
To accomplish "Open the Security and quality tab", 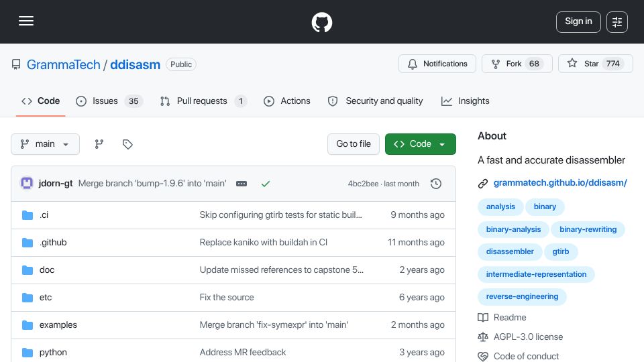I will coord(376,101).
